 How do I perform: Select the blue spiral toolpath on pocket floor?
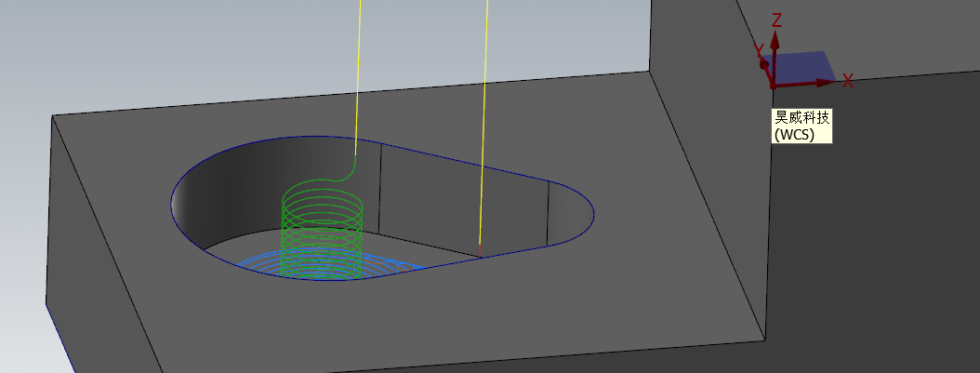point(330,265)
